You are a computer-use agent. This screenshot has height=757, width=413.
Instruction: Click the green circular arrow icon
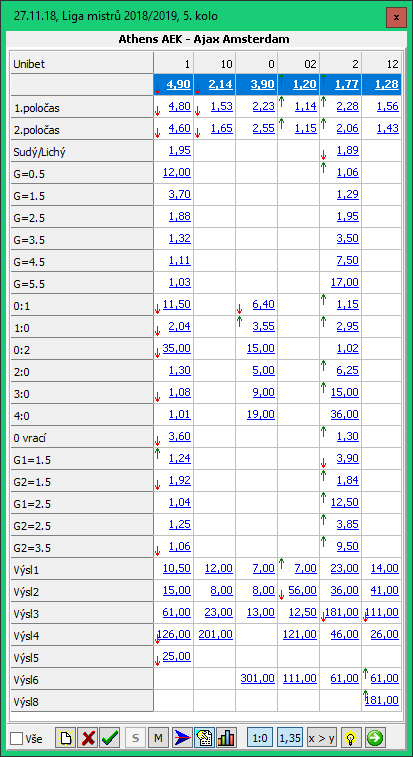[x=374, y=738]
